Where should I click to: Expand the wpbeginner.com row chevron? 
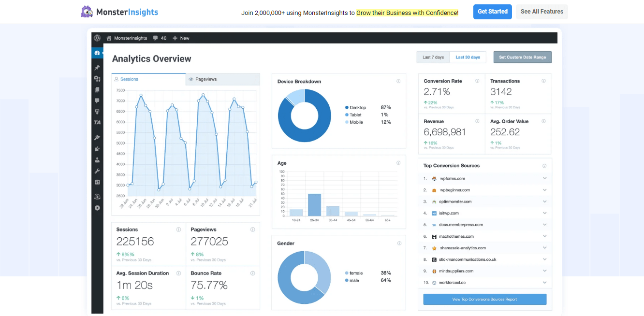544,190
